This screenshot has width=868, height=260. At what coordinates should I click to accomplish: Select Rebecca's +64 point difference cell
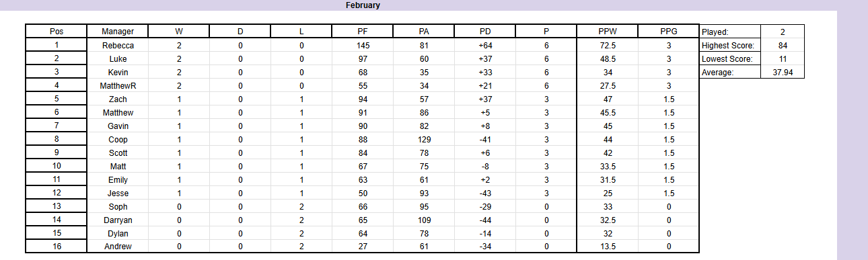click(485, 45)
